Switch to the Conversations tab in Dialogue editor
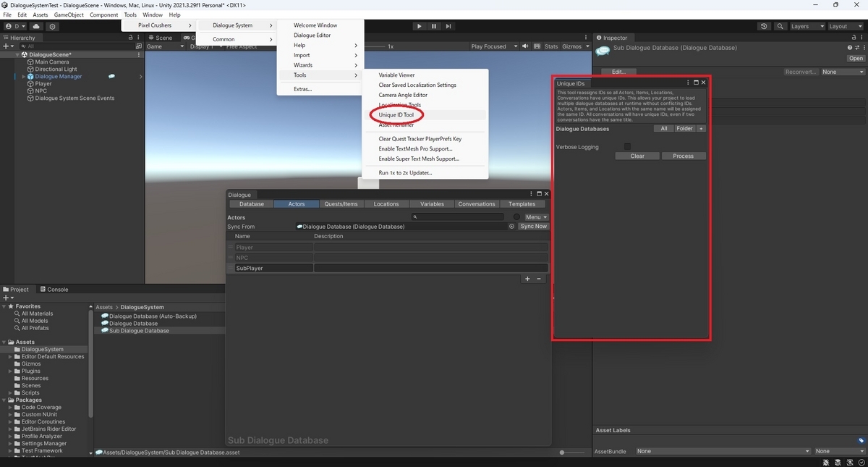Image resolution: width=868 pixels, height=467 pixels. click(x=477, y=204)
